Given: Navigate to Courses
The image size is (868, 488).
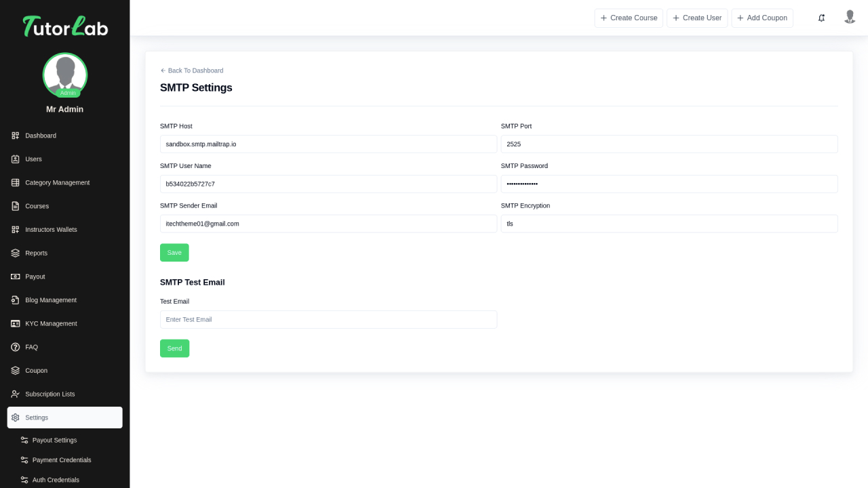Looking at the screenshot, I should (37, 206).
